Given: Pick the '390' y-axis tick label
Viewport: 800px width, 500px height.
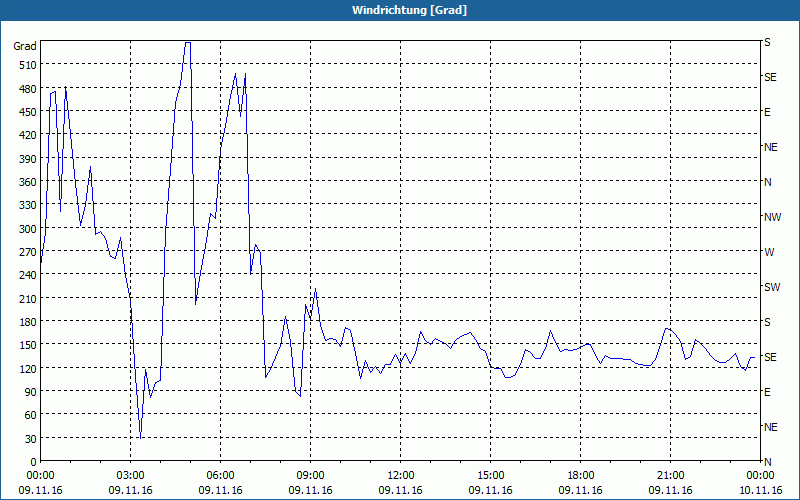Looking at the screenshot, I should click(x=28, y=158).
